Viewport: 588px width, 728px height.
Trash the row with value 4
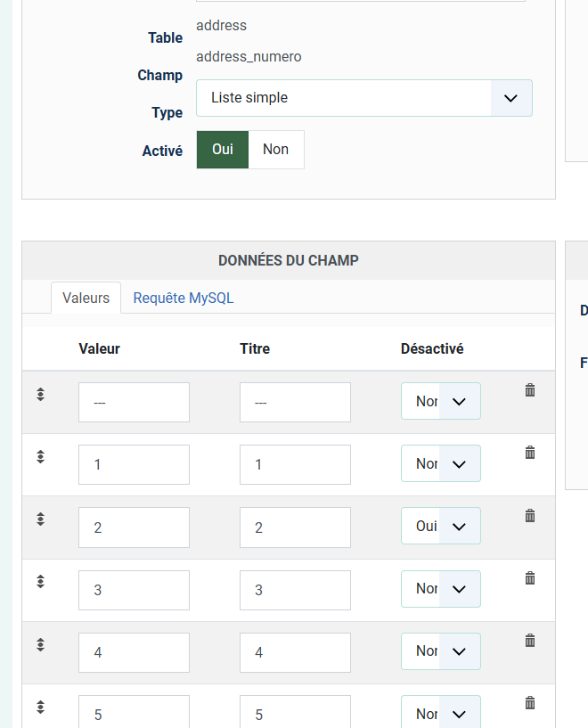click(x=530, y=641)
